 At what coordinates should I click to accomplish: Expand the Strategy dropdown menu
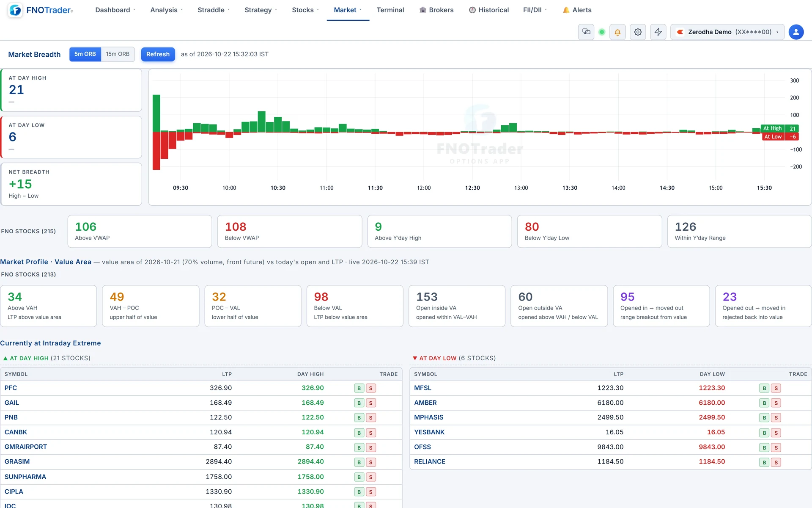tap(261, 10)
